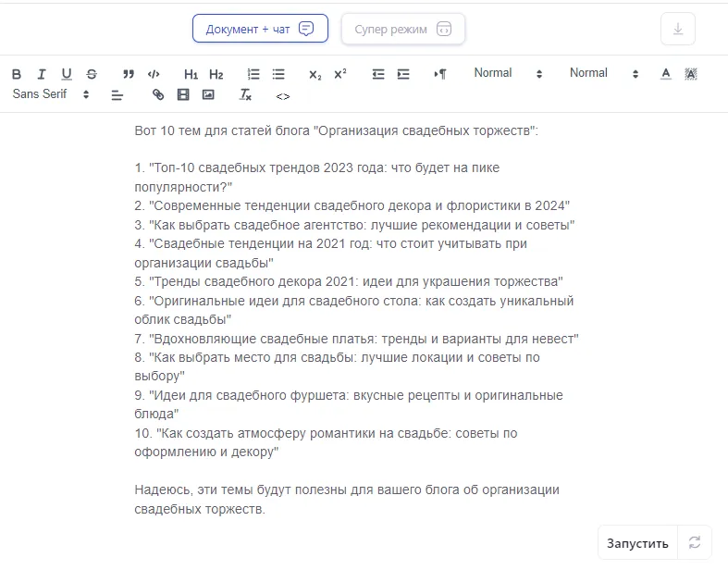Open the HTML source view
Image resolution: width=728 pixels, height=570 pixels.
[283, 96]
